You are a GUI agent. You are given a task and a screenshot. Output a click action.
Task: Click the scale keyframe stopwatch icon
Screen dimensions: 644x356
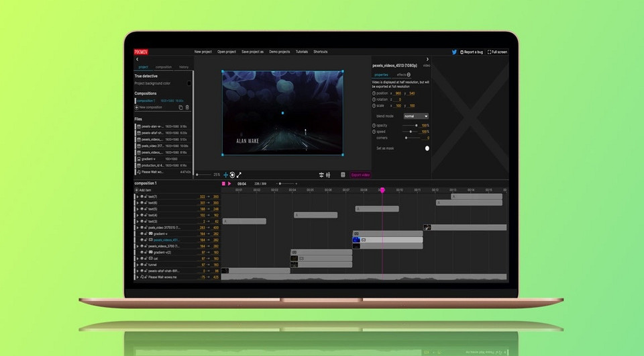[374, 105]
